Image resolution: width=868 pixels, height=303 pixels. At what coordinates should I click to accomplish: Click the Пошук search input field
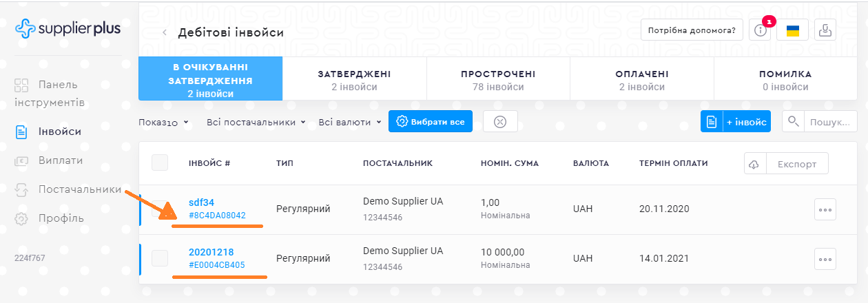pos(830,122)
